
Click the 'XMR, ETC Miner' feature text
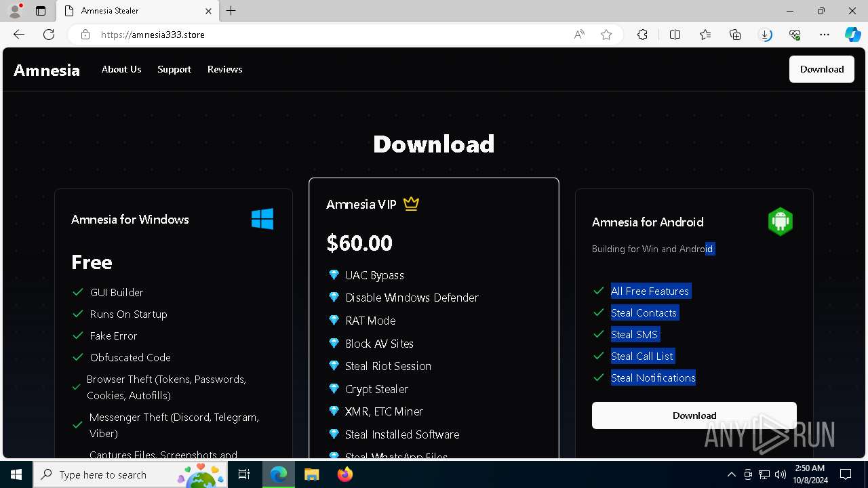384,411
